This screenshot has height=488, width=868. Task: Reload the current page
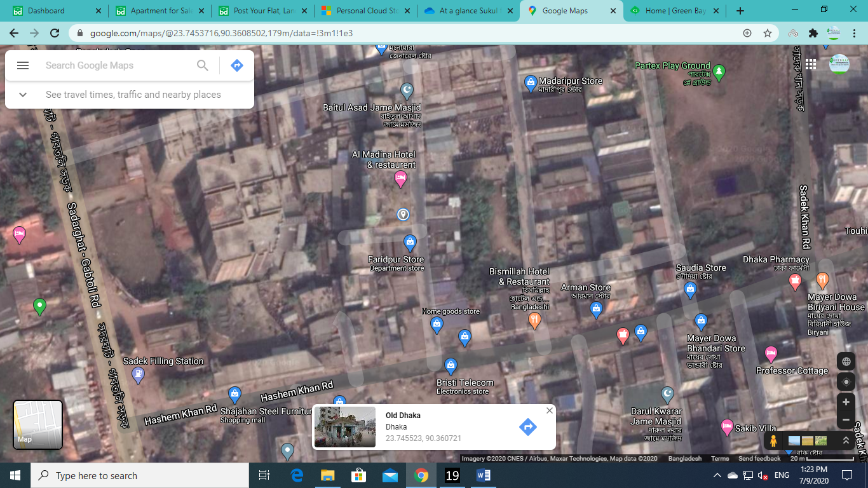click(x=55, y=33)
